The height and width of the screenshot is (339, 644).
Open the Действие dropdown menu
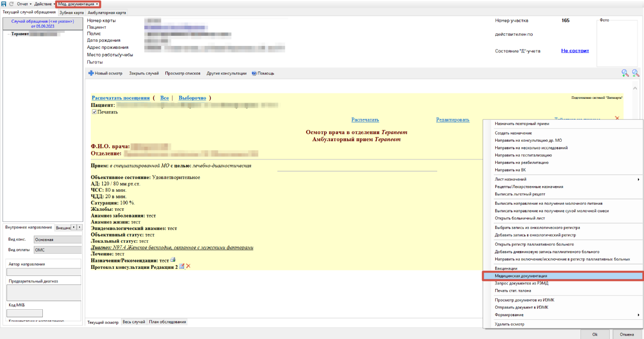click(x=45, y=4)
